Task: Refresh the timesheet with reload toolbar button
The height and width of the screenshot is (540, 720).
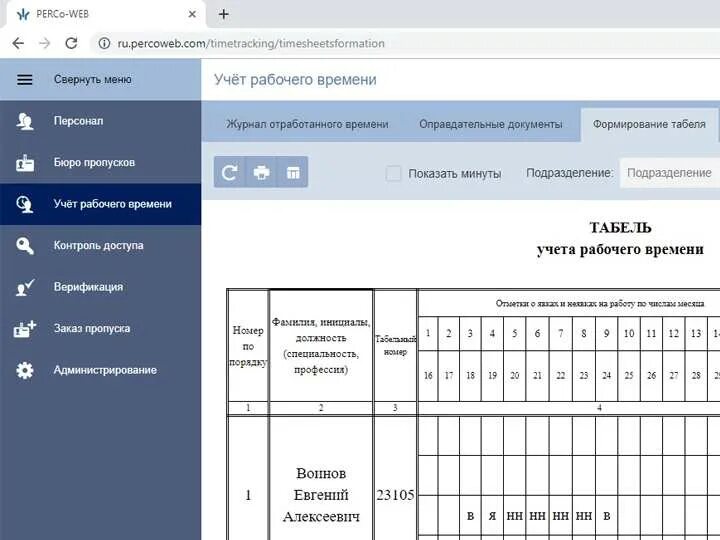Action: coord(230,172)
